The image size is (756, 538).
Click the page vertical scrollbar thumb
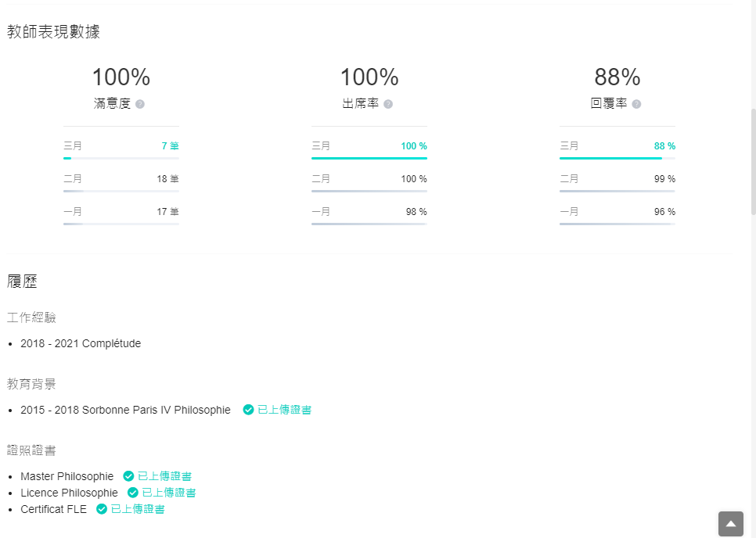tap(753, 161)
